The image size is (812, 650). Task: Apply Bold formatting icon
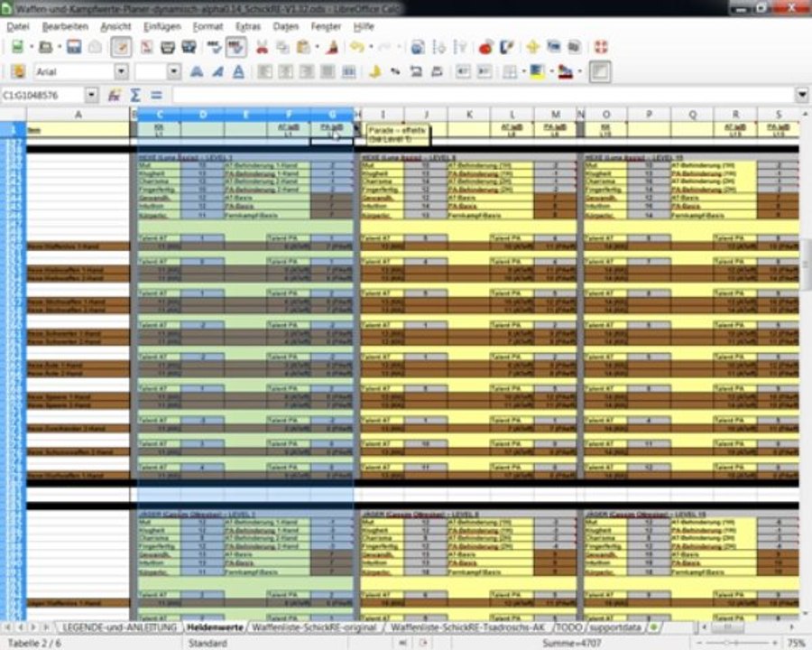point(197,71)
